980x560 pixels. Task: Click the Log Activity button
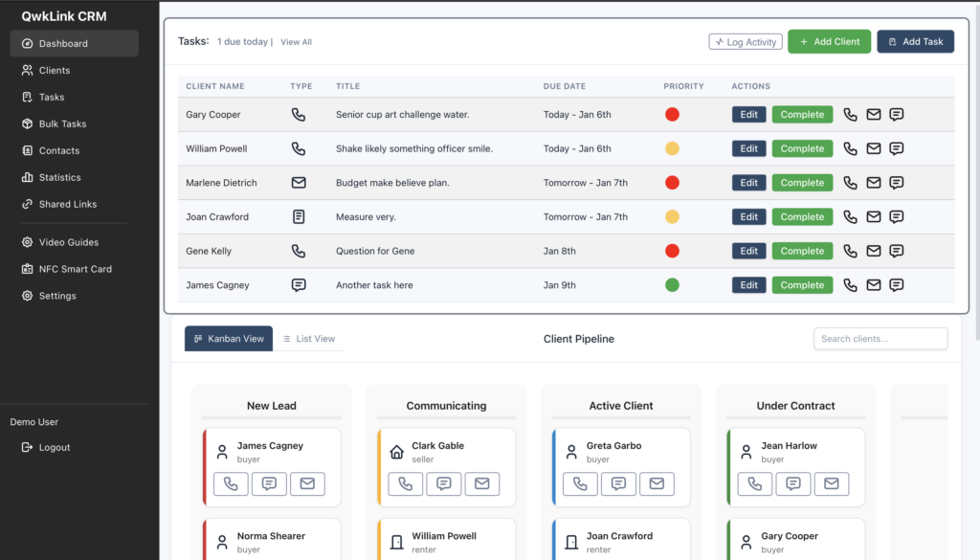click(746, 42)
